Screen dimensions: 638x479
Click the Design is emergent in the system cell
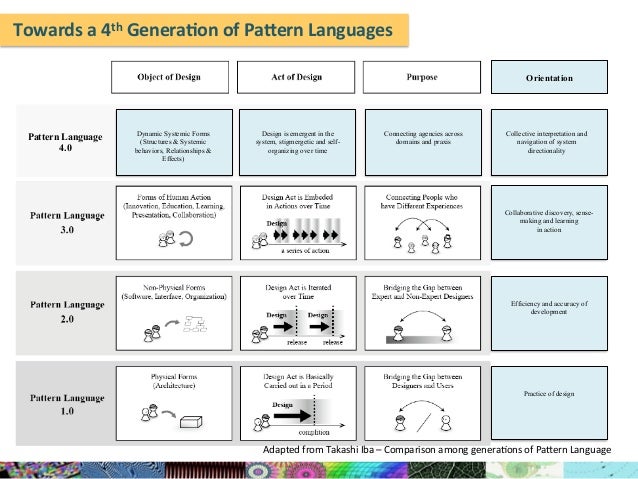click(x=297, y=142)
